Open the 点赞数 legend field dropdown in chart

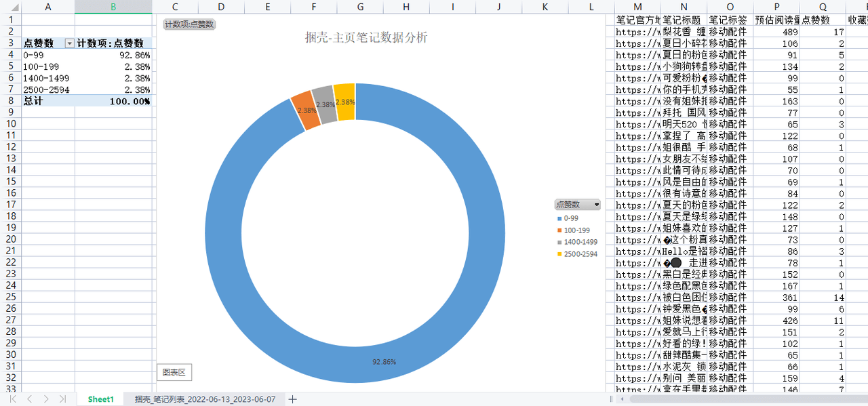pos(596,204)
